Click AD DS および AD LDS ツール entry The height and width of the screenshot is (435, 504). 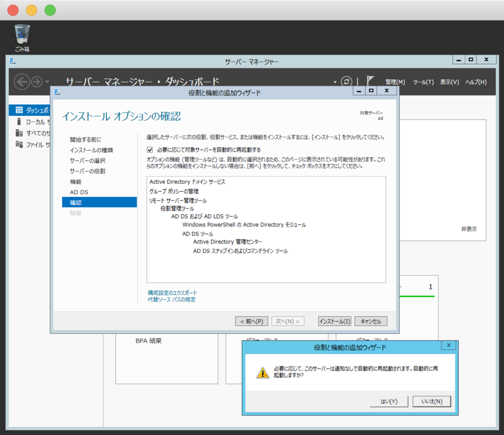[204, 217]
